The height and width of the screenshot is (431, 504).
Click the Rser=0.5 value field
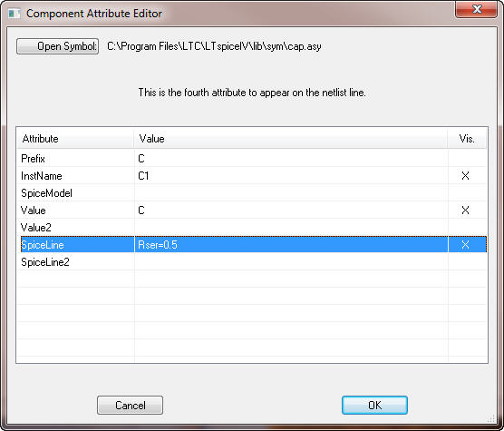click(291, 245)
